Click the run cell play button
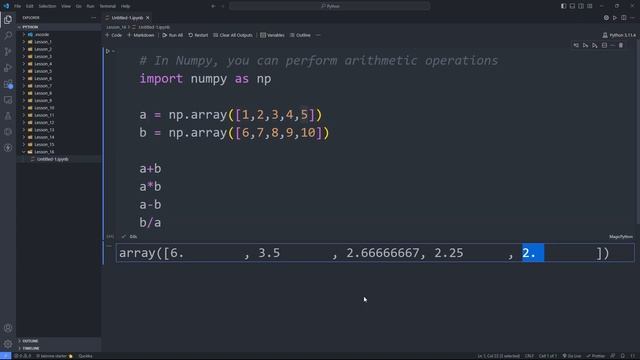The width and height of the screenshot is (640, 360). [x=108, y=51]
